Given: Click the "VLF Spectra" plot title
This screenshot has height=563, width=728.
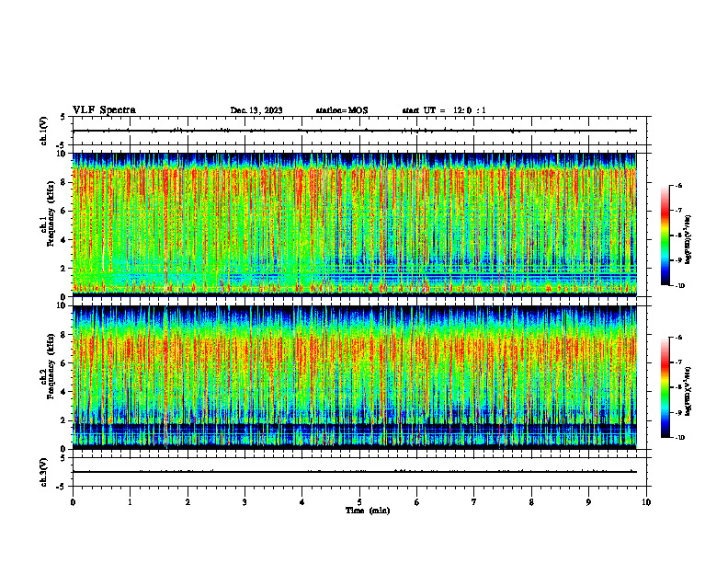Looking at the screenshot, I should coord(104,110).
